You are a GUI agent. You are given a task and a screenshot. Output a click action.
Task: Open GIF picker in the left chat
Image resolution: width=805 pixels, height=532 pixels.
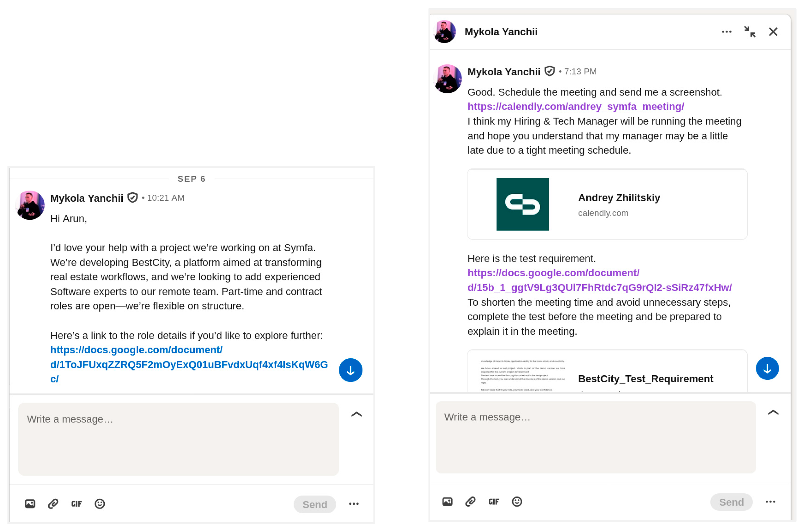tap(76, 504)
